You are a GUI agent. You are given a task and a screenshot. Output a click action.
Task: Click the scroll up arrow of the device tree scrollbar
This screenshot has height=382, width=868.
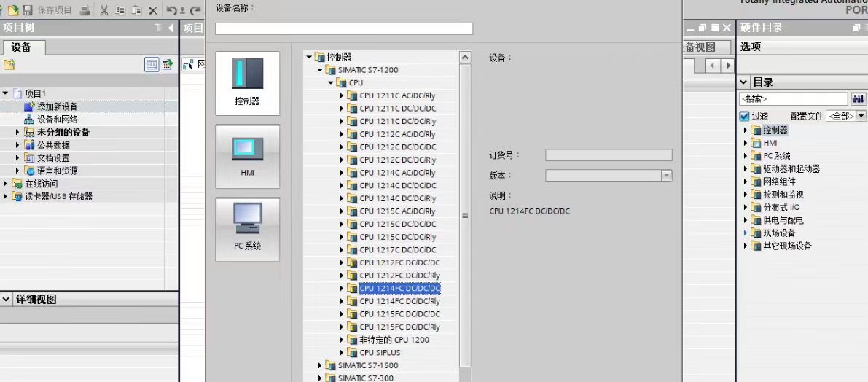[x=465, y=57]
